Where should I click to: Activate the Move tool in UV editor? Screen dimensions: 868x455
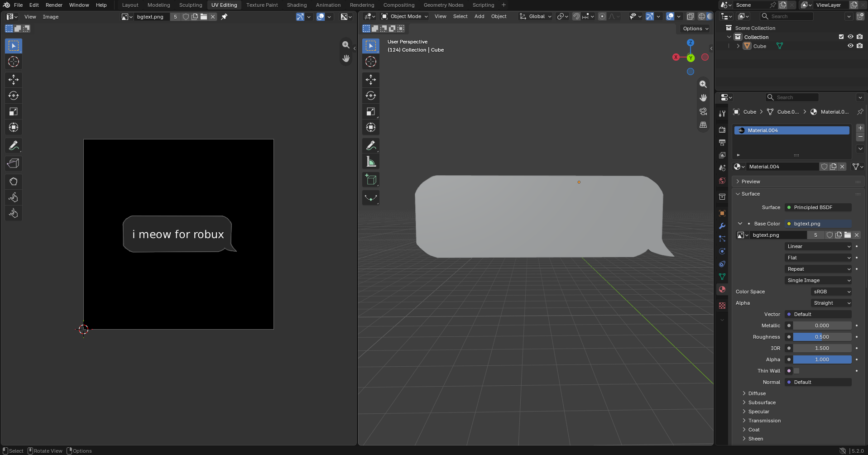[14, 80]
